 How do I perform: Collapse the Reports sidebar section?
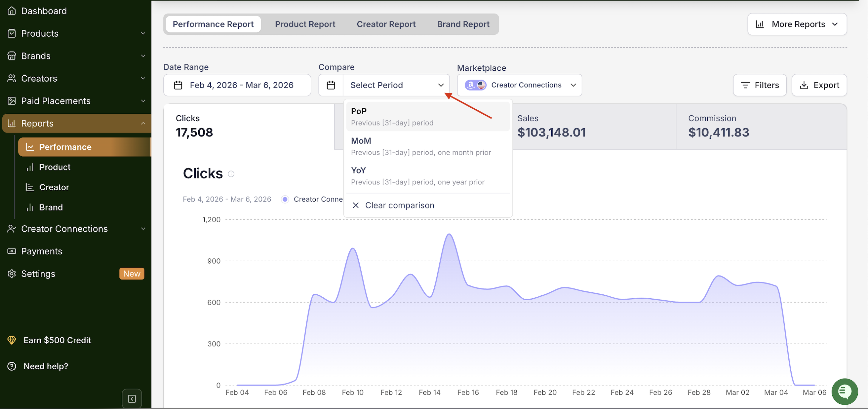tap(143, 123)
